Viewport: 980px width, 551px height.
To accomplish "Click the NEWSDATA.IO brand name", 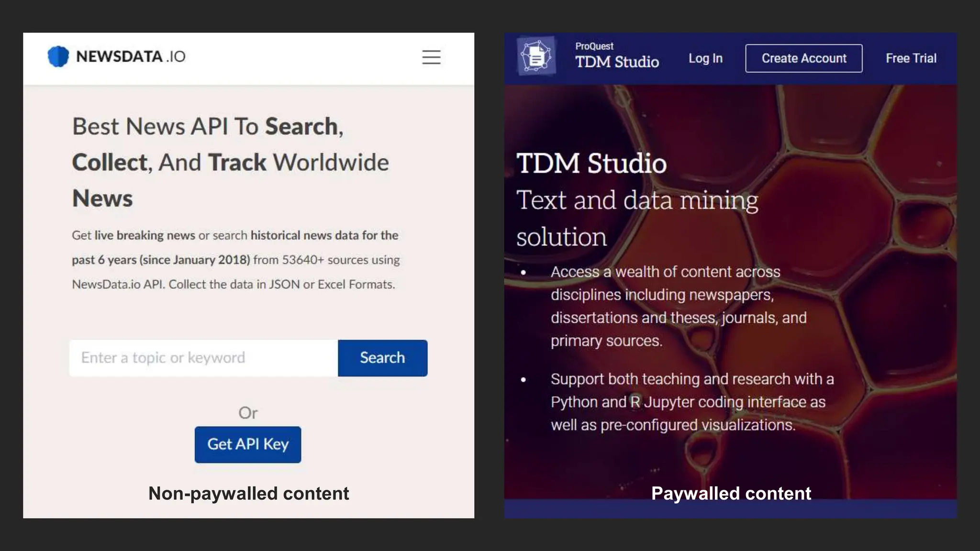I will [131, 56].
